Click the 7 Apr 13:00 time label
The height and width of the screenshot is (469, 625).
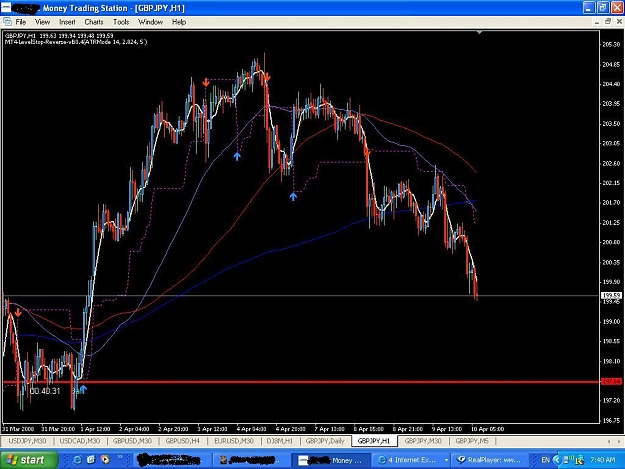point(330,429)
